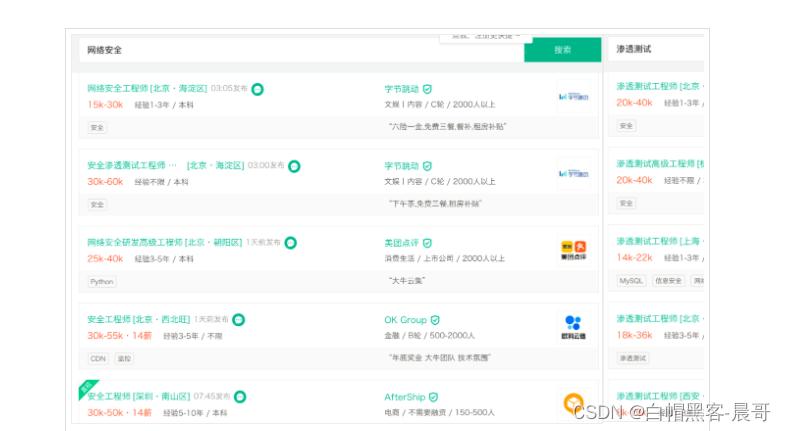Image resolution: width=786 pixels, height=431 pixels.
Task: Click 安全 tag under right-panel 20k-40k 经验1-3年
Action: 626,125
